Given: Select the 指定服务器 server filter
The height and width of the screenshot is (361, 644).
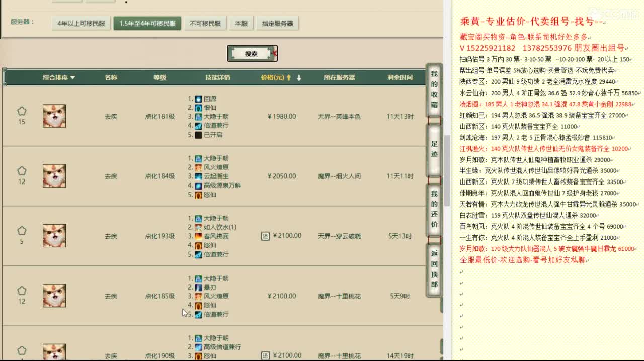Looking at the screenshot, I should click(x=277, y=23).
